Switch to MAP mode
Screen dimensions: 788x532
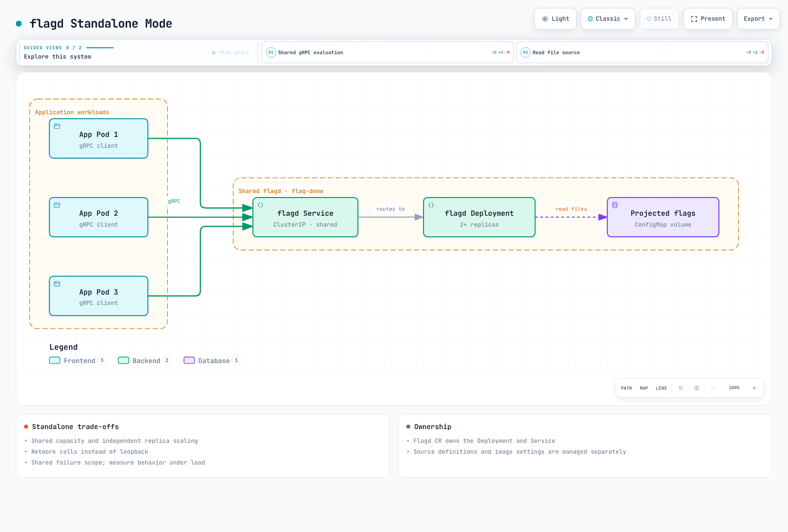644,388
